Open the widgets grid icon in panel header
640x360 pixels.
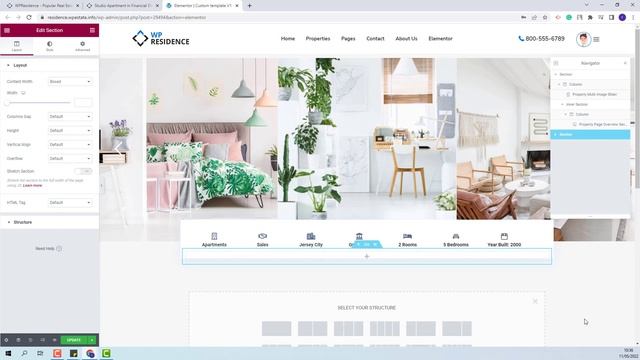click(x=92, y=30)
